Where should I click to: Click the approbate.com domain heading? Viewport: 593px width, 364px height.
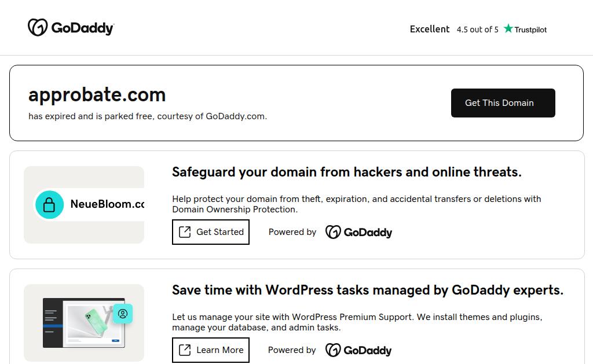tap(97, 94)
